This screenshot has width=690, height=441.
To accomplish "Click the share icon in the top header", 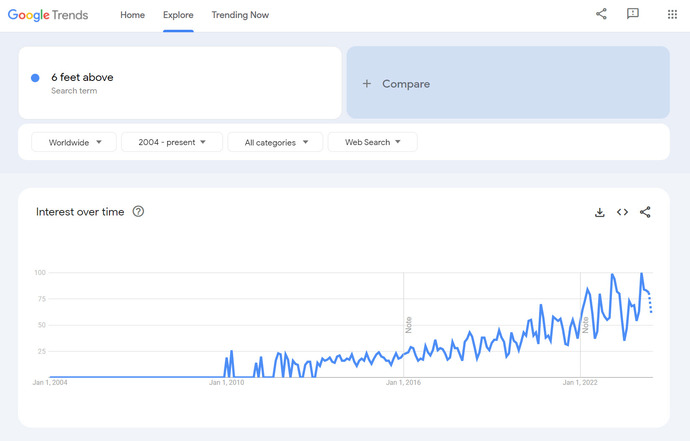I will tap(601, 14).
